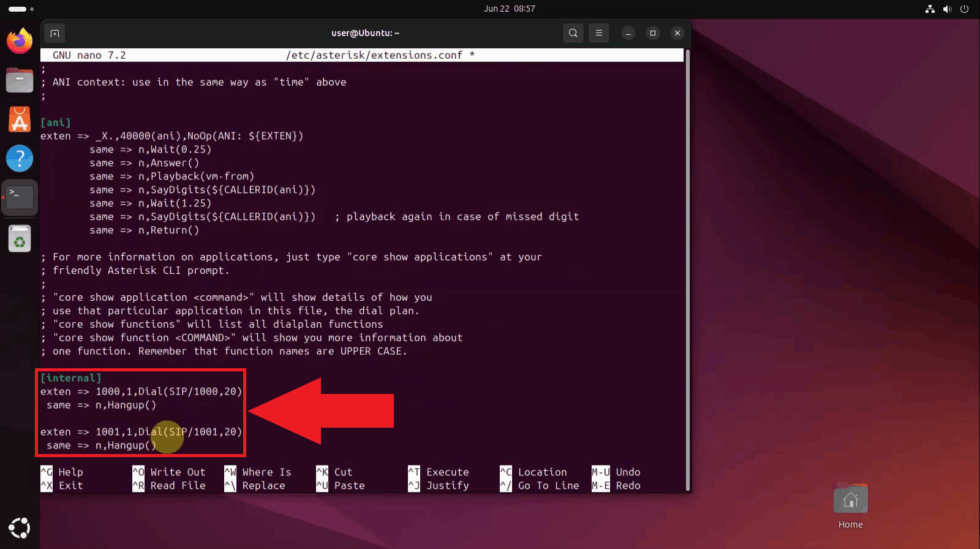Click the ^U Paste shortcut label
The height and width of the screenshot is (549, 980).
coord(341,486)
